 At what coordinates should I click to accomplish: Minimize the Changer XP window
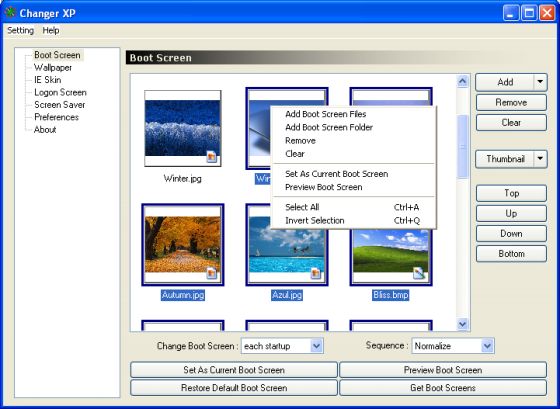point(511,13)
